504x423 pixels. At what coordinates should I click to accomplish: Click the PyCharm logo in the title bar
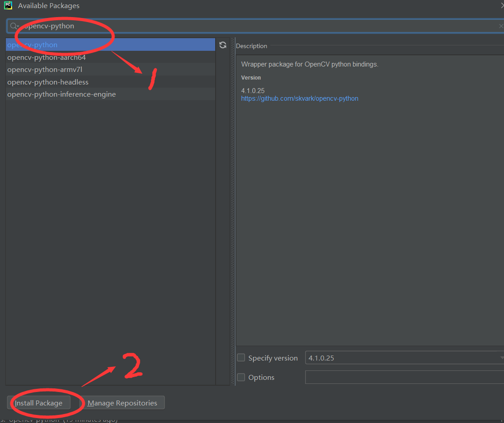(8, 5)
